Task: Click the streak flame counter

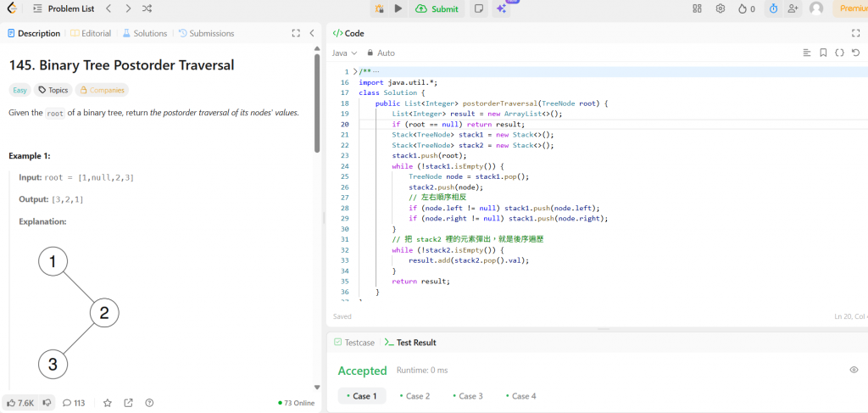Action: 747,8
